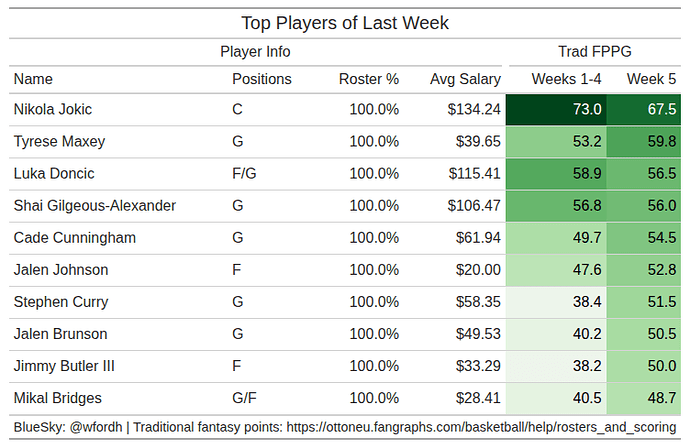Click the Top Players of Last Week title
The height and width of the screenshot is (447, 690).
345,23
